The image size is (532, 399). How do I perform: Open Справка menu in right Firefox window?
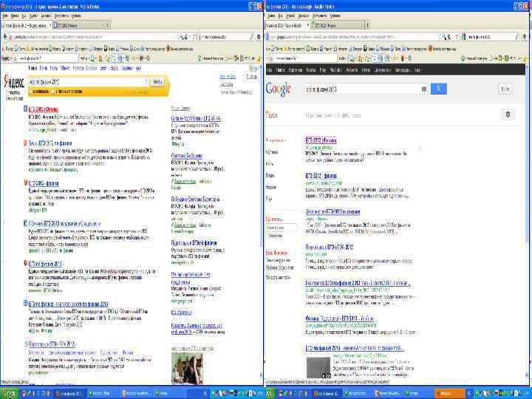pos(335,16)
